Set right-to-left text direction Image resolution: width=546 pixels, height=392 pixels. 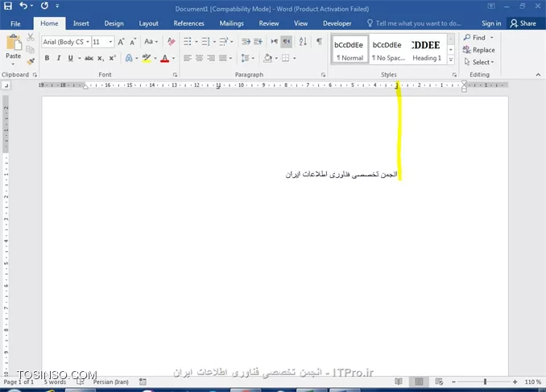(286, 42)
